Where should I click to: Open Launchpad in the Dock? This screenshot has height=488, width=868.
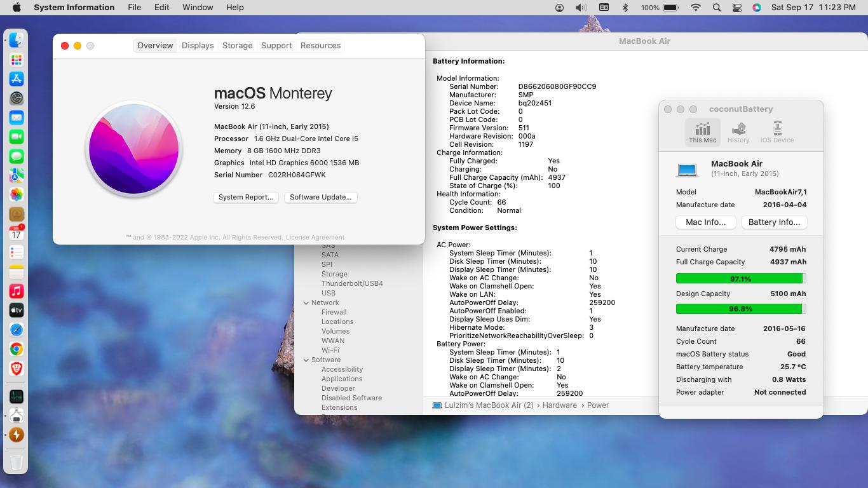(x=17, y=60)
